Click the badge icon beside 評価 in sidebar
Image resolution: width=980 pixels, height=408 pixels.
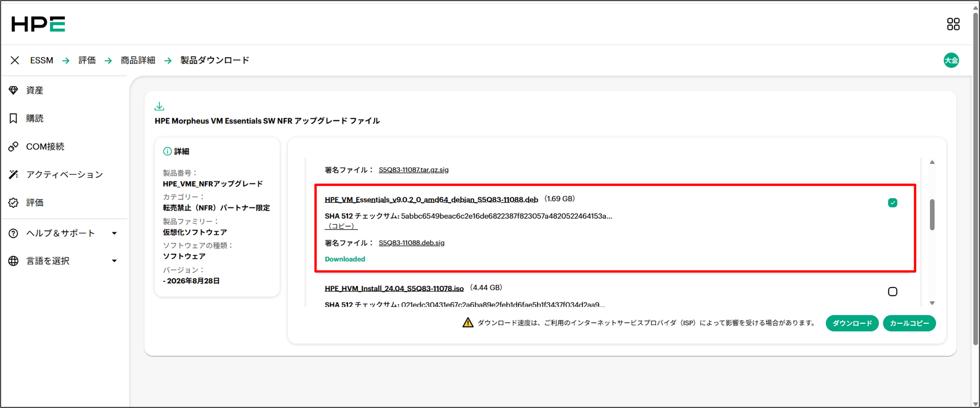point(14,202)
